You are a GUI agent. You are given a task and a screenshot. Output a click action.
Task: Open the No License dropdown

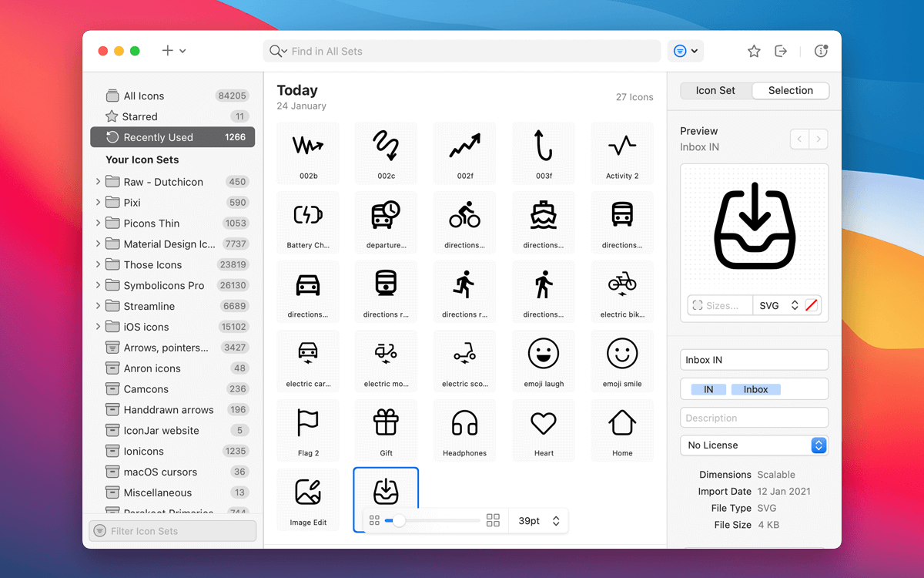click(755, 445)
